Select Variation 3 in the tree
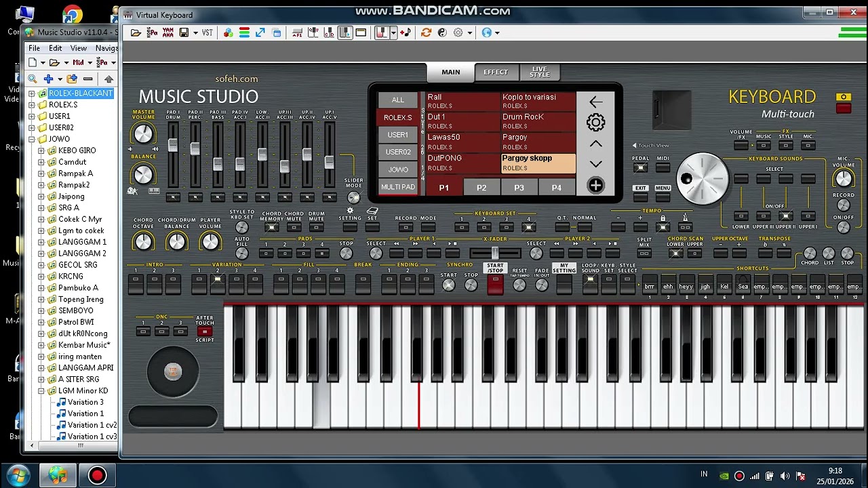Screen dimensions: 868x488 (85, 403)
